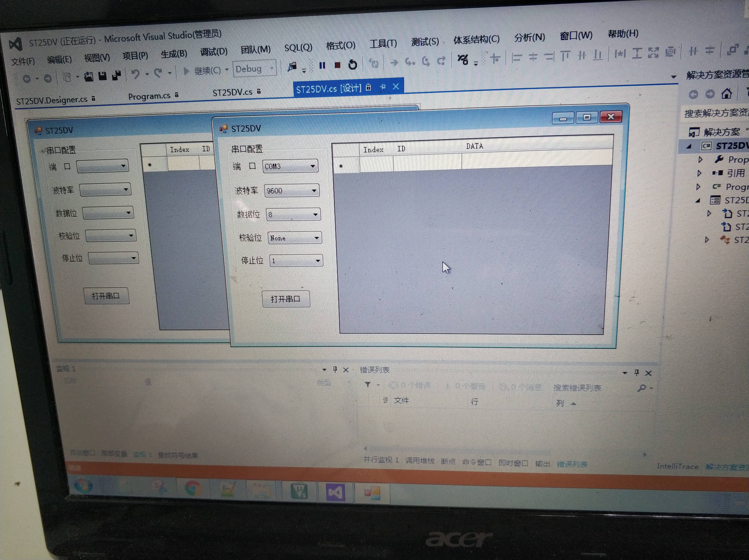Image resolution: width=749 pixels, height=560 pixels.
Task: Click the Save All toolbar icon
Action: point(116,75)
